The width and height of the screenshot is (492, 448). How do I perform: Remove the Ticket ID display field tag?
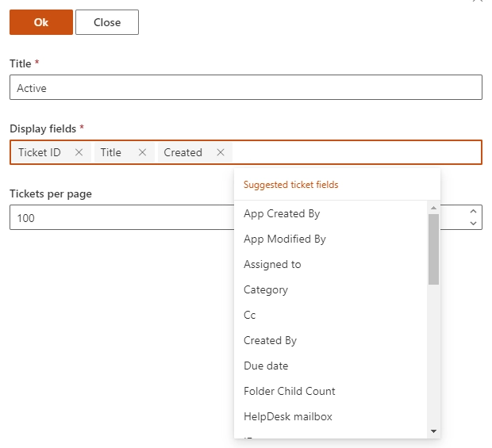(79, 152)
